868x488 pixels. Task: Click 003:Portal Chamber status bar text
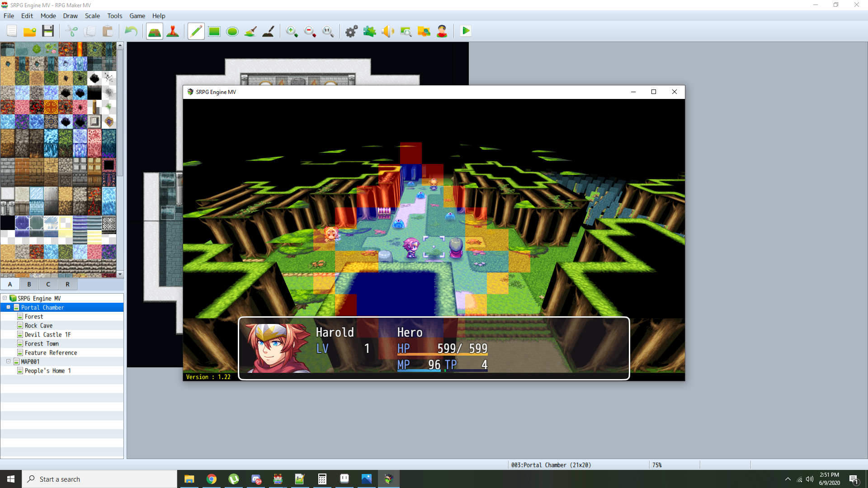click(551, 465)
